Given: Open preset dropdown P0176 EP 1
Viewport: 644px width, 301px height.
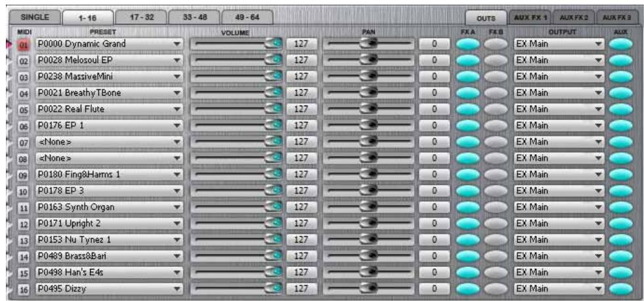Looking at the screenshot, I should [109, 125].
